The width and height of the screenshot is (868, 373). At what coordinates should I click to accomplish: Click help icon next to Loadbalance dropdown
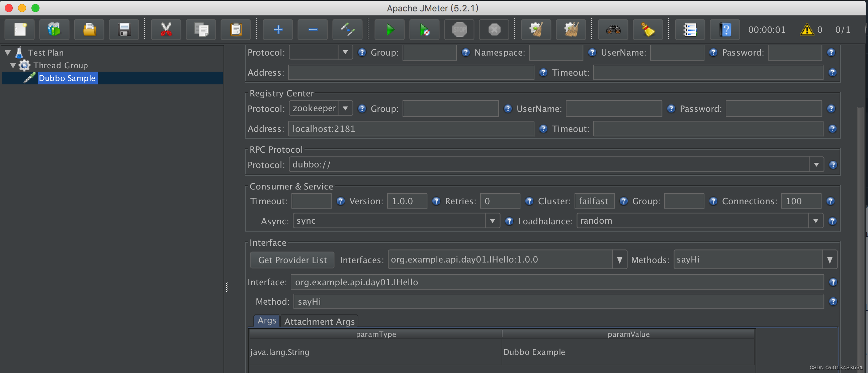(x=833, y=221)
